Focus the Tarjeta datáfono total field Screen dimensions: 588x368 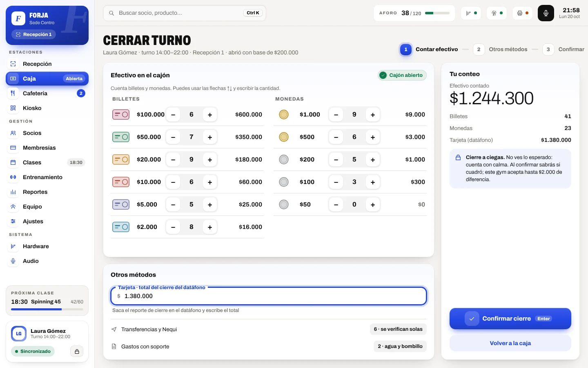pyautogui.click(x=269, y=296)
